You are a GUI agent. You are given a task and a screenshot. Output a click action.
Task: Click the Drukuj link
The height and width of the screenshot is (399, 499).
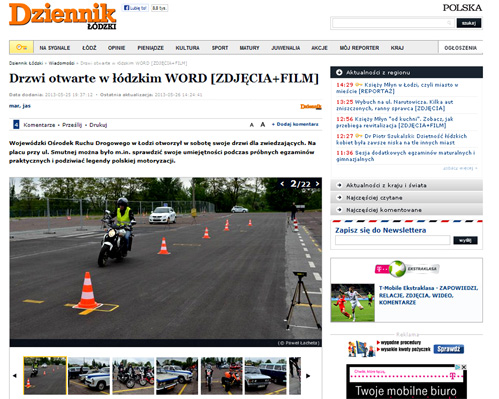tap(98, 125)
